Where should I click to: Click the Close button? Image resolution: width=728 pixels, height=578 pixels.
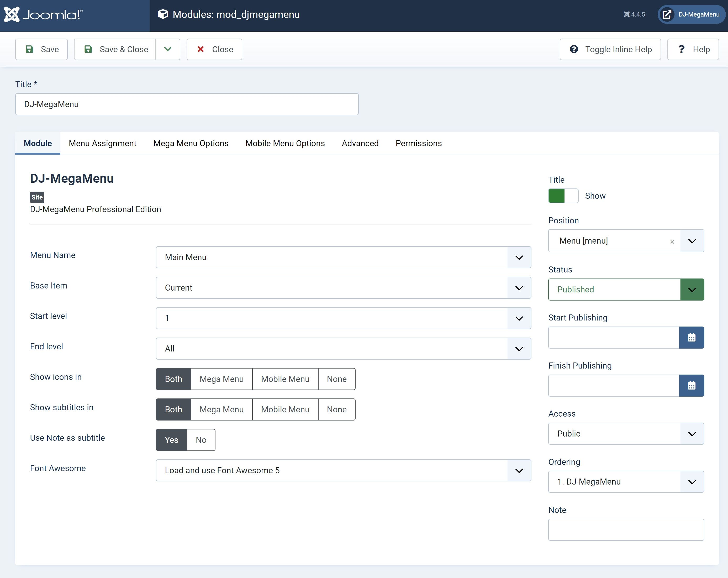[x=214, y=49]
